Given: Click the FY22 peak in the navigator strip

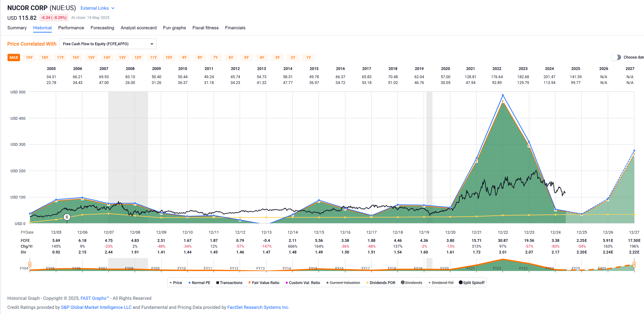Looking at the screenshot, I should pos(503,260).
